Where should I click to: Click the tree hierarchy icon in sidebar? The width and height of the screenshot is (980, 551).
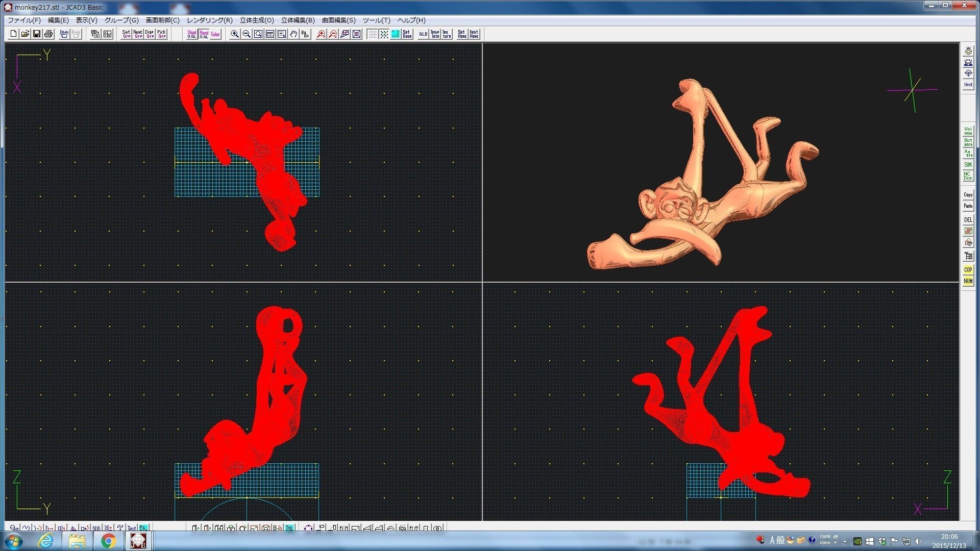968,256
